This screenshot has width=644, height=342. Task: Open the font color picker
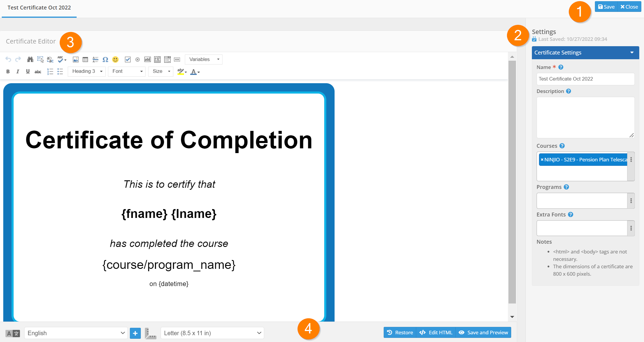195,71
